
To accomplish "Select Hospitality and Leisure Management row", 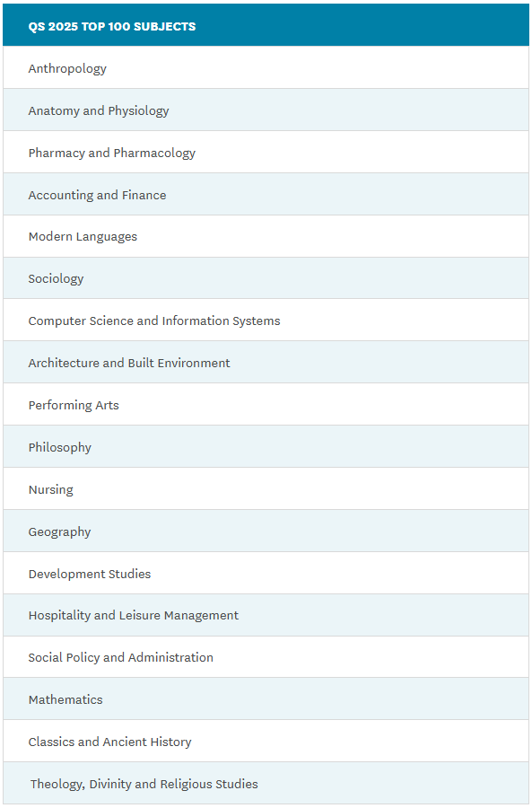I will pos(266,615).
